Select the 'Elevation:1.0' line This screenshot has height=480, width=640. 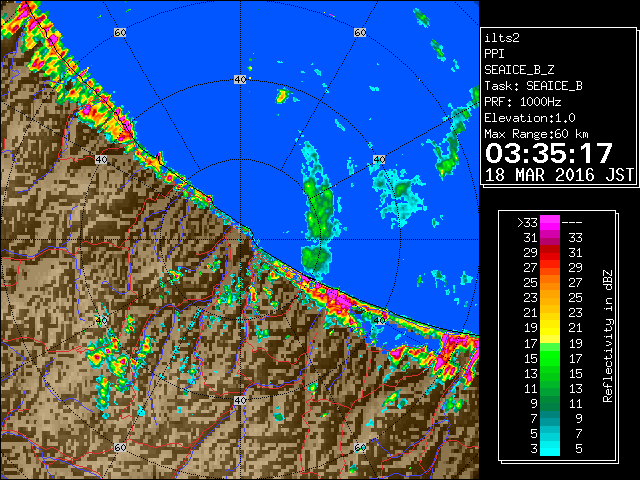tap(530, 118)
